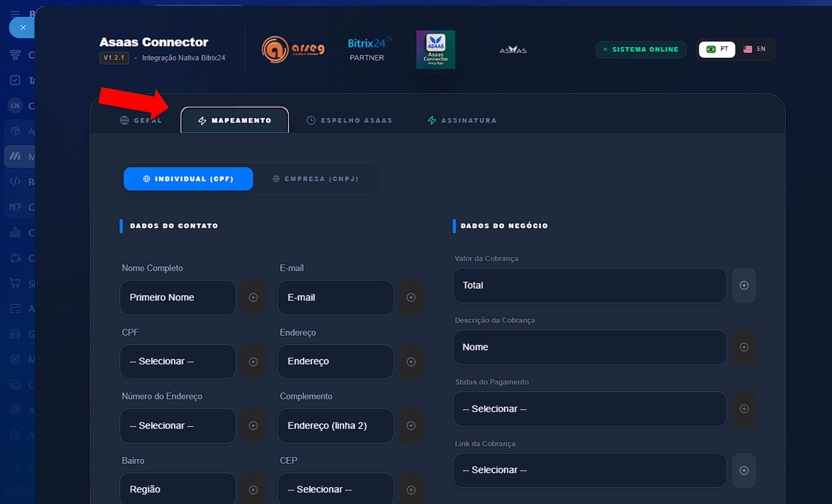832x504 pixels.
Task: Switch language to EN
Action: coord(754,49)
